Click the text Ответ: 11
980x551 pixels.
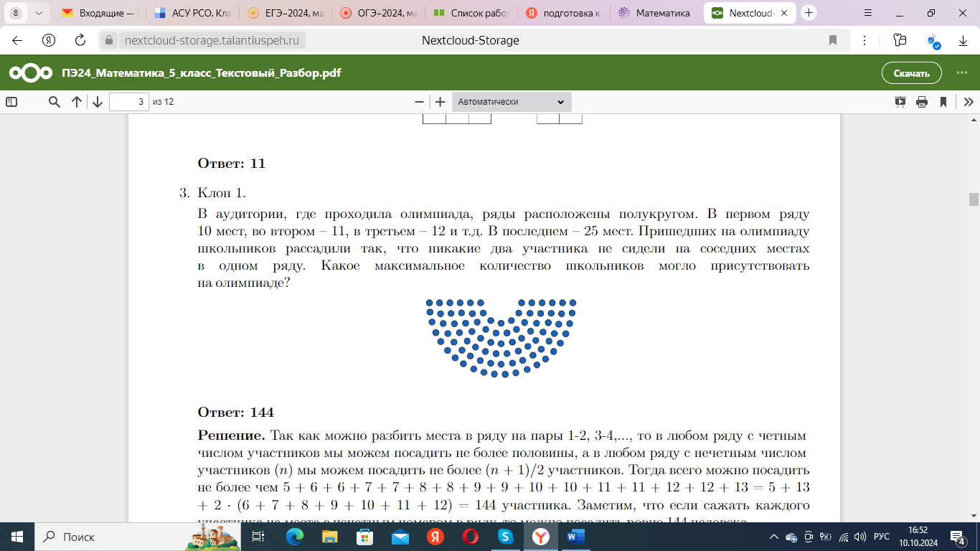[232, 164]
